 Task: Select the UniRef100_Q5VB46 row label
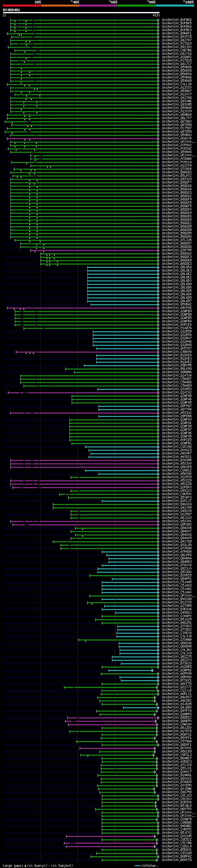(x=176, y=78)
